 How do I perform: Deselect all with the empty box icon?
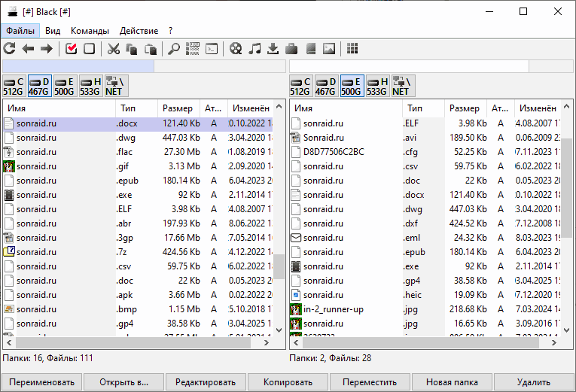90,48
